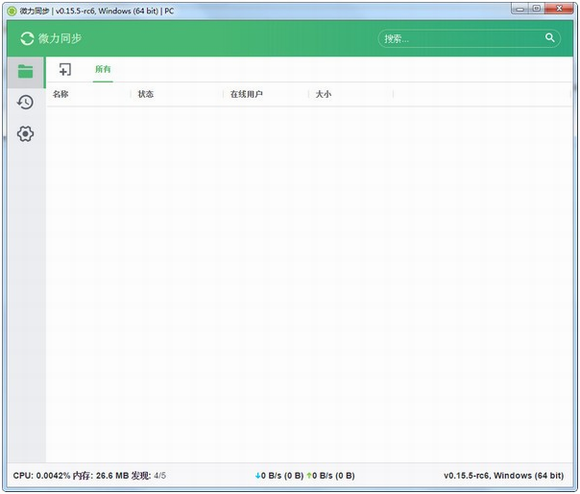Click the app icon in title bar
The width and height of the screenshot is (580, 494).
(12, 11)
